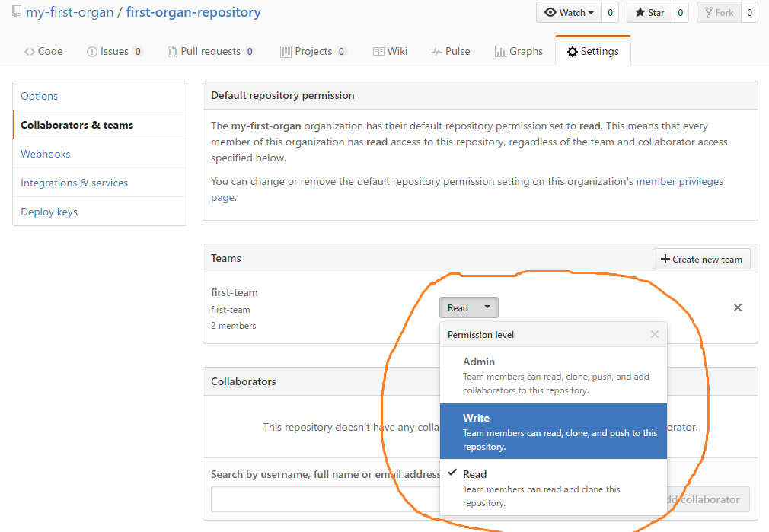Switch to the Pull requests tab
Viewport: 769px width, 532px height.
tap(212, 51)
